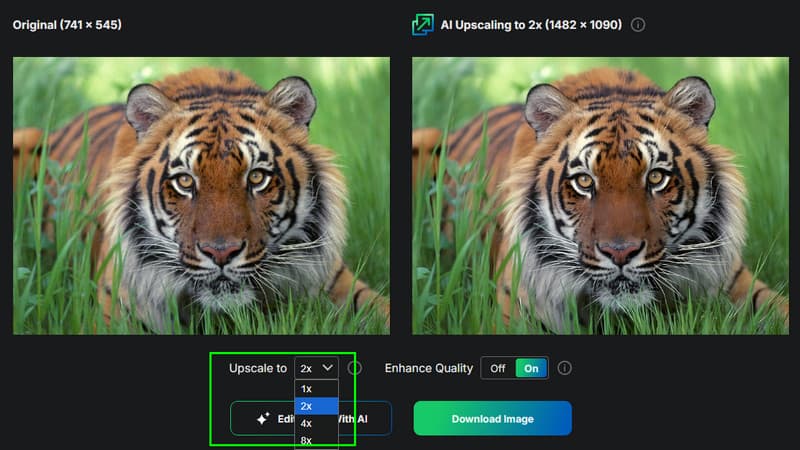Open the Upscale to dropdown box

click(316, 368)
